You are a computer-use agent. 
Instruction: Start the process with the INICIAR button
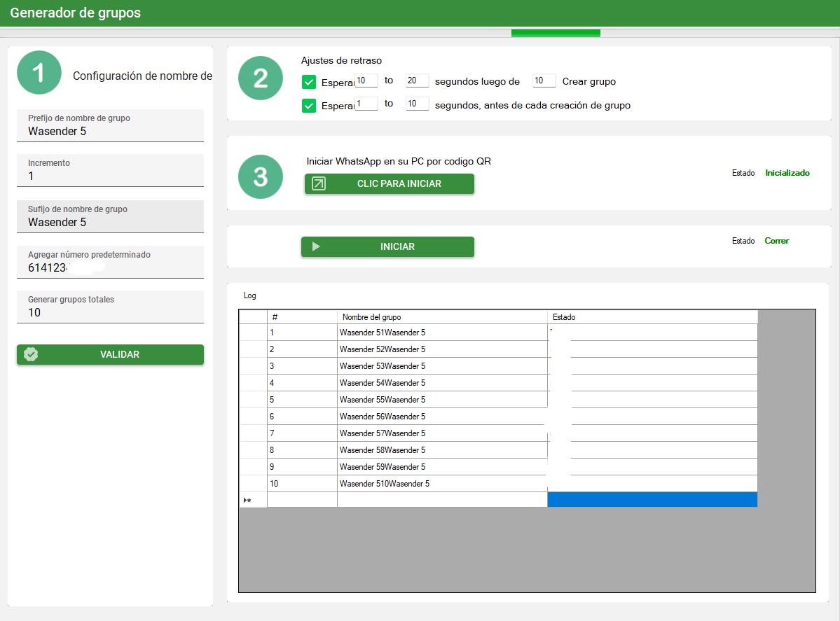point(387,246)
